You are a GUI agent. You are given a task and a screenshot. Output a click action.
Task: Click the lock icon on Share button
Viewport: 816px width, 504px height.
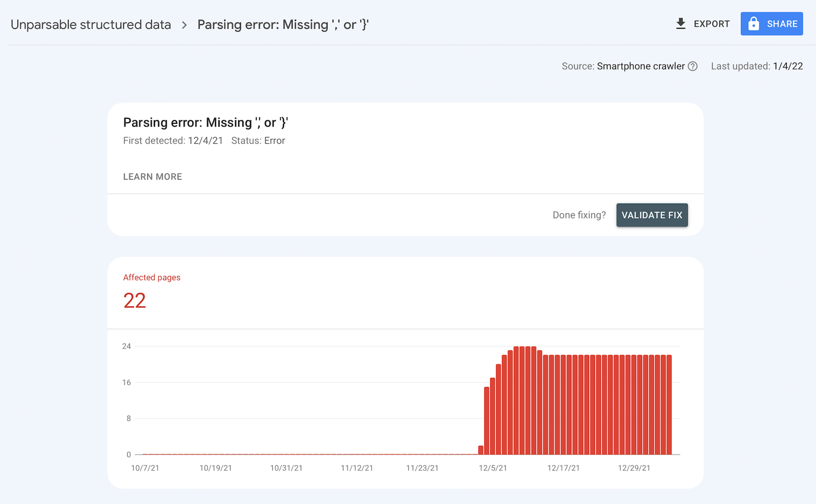(753, 24)
